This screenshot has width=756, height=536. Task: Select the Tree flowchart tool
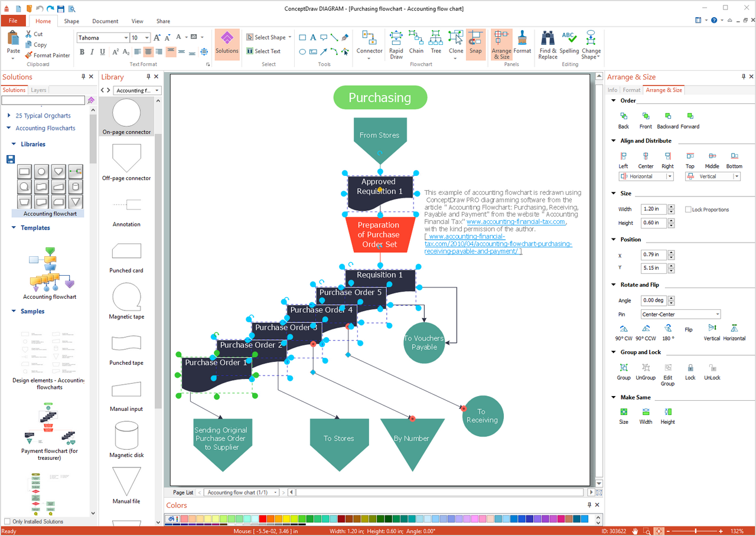click(x=436, y=43)
